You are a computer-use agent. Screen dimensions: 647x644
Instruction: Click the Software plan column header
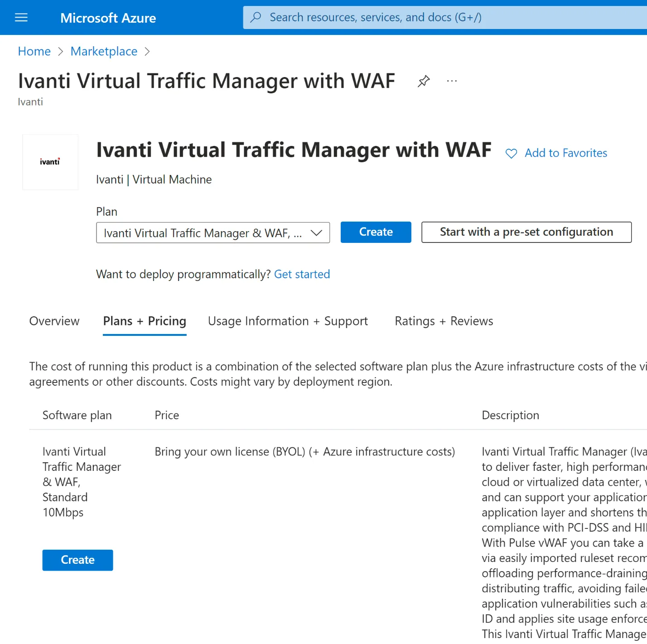pos(77,415)
